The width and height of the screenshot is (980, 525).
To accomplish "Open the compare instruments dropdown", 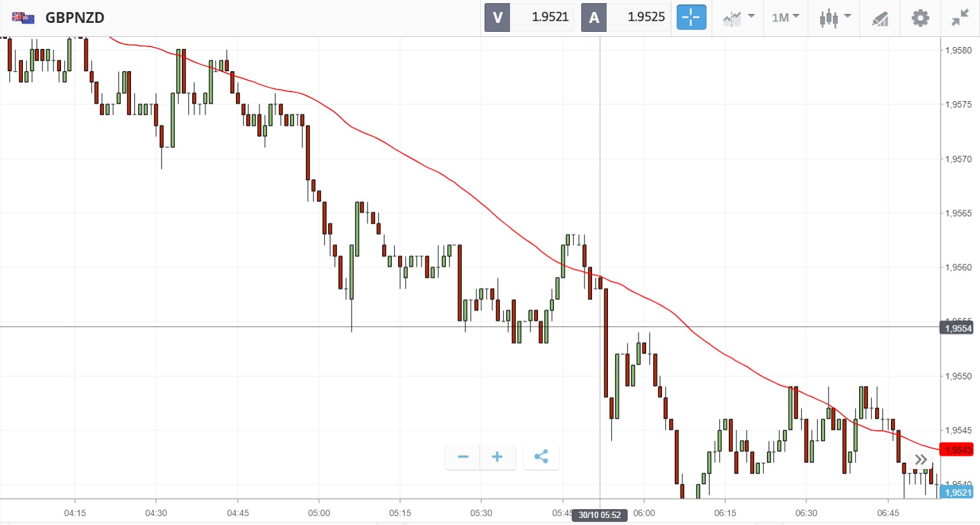I will click(x=738, y=17).
